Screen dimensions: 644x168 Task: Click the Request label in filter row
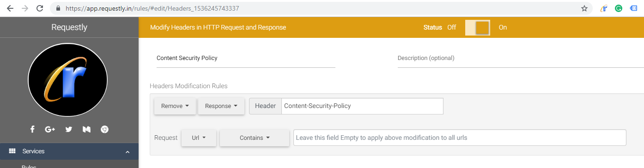tap(166, 138)
